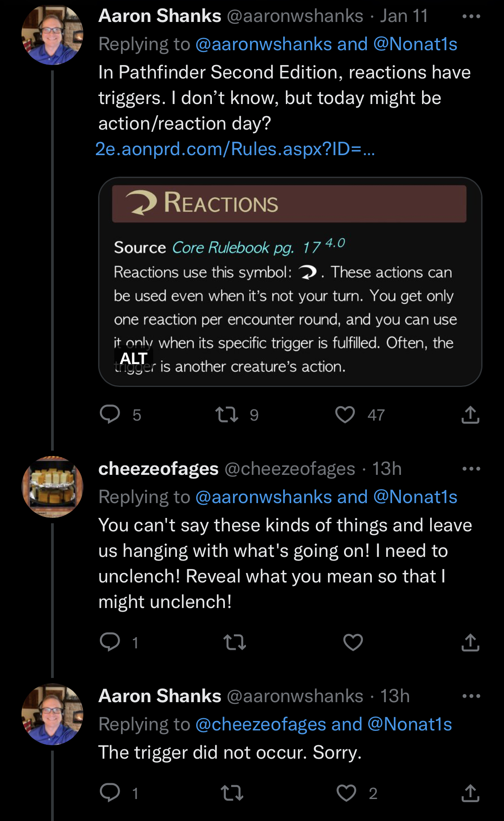This screenshot has width=504, height=821.
Task: Like the tweet with 47 likes
Action: coord(345,414)
